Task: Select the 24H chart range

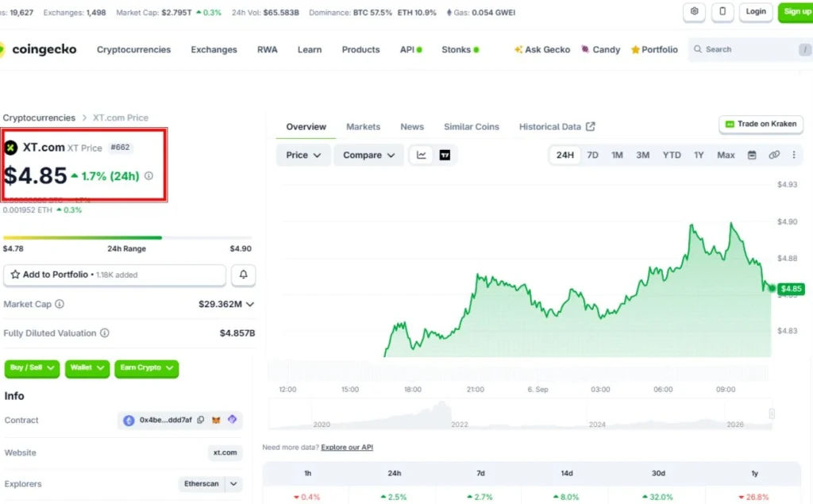Action: pos(564,155)
